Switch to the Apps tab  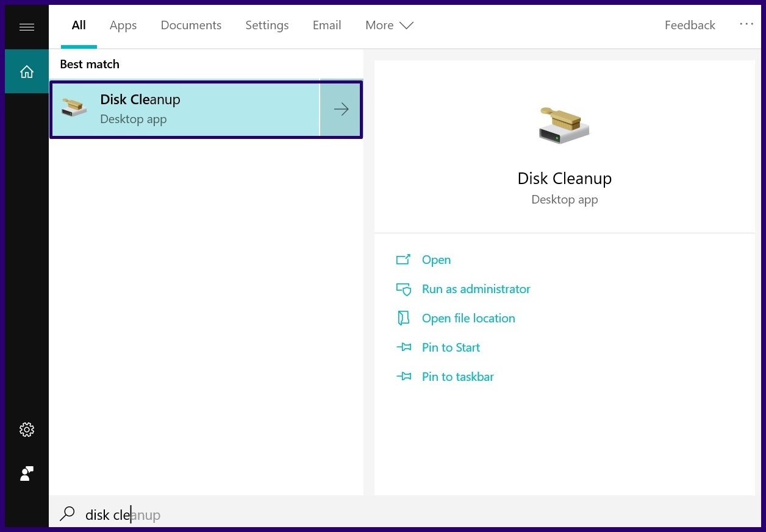[x=123, y=25]
